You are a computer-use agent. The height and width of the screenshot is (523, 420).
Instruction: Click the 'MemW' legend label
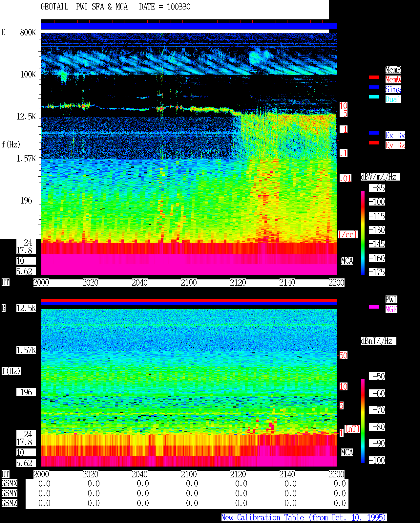click(x=393, y=79)
